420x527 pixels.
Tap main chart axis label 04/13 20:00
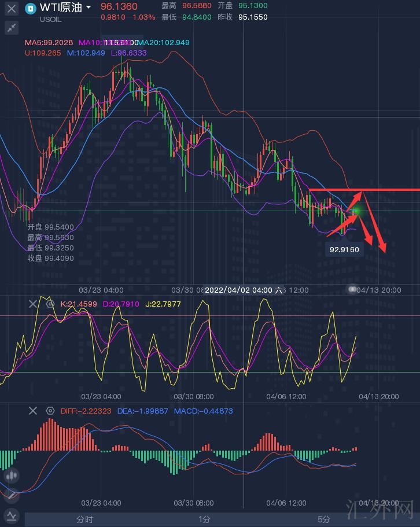379,290
